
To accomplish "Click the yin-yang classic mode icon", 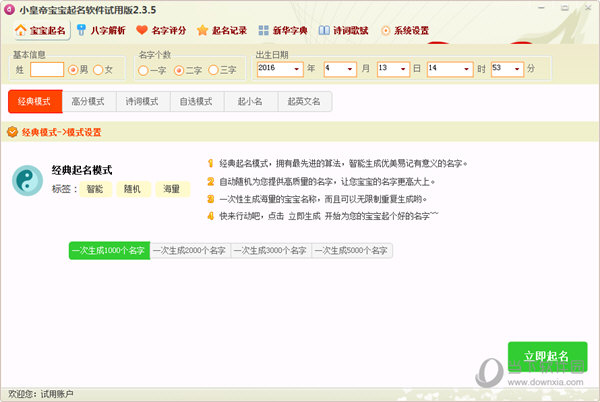I will pyautogui.click(x=27, y=181).
